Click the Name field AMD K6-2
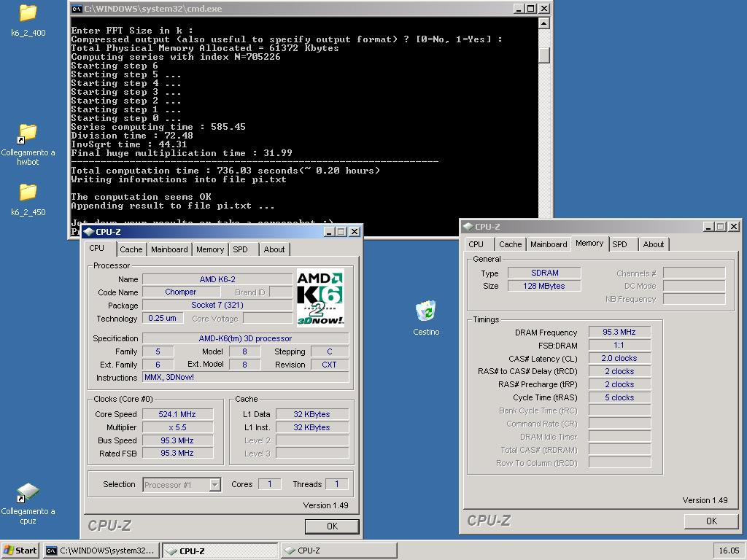Viewport: 747px width, 560px height. pyautogui.click(x=217, y=279)
